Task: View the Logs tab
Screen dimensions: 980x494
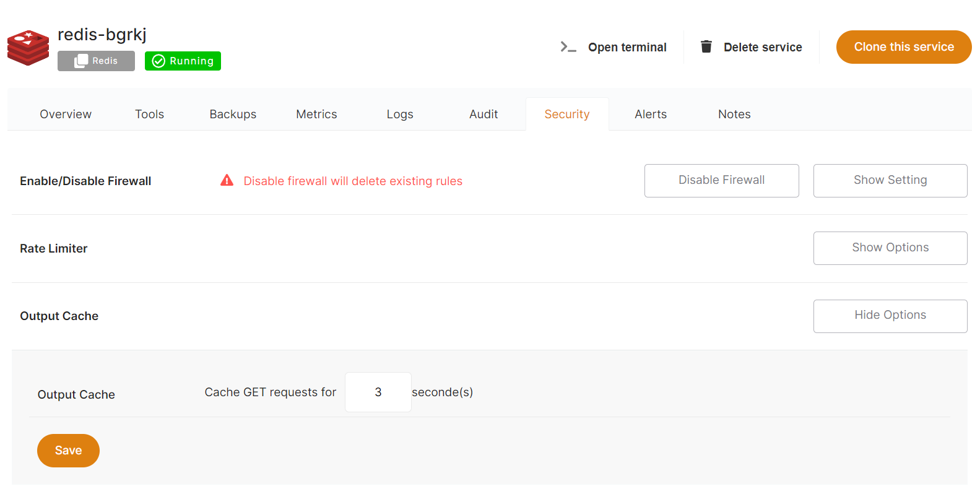Action: point(400,115)
